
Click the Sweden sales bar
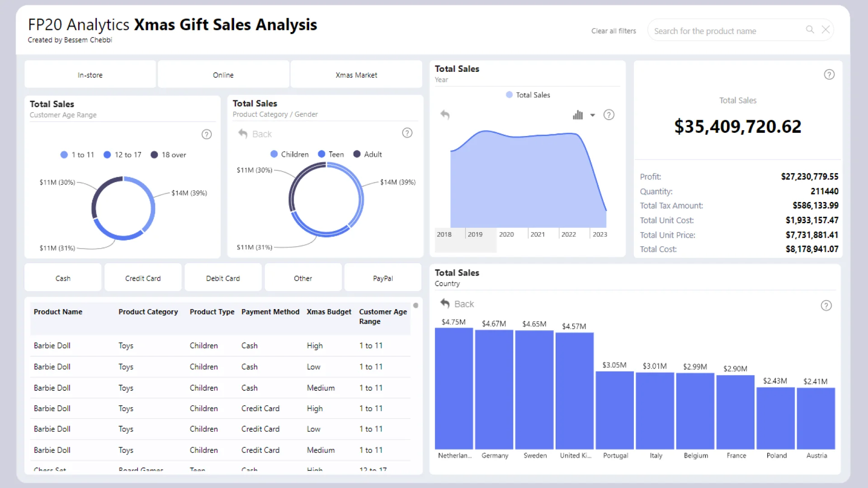tap(534, 389)
